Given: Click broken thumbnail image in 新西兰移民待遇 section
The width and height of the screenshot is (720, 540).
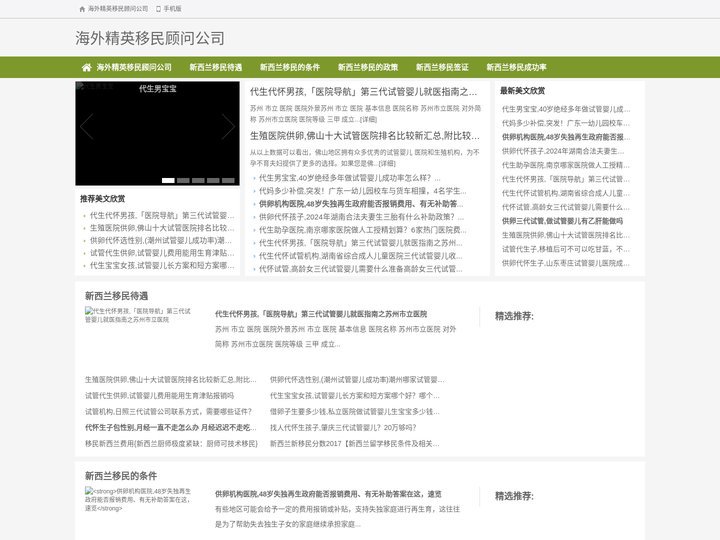Looking at the screenshot, I should [138, 315].
